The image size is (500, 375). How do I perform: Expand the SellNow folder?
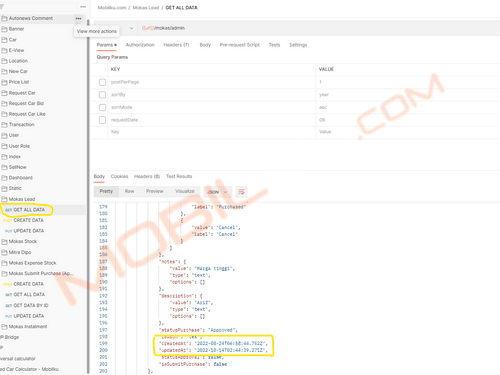(x=14, y=167)
